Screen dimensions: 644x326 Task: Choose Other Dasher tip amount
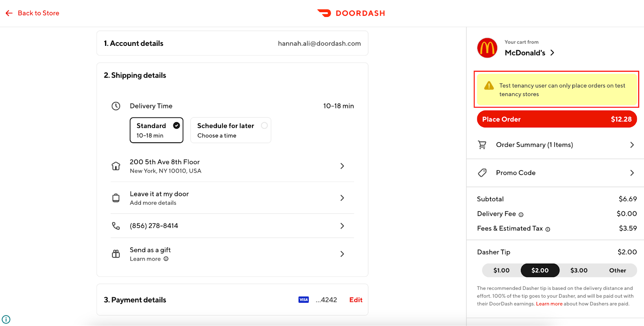617,271
